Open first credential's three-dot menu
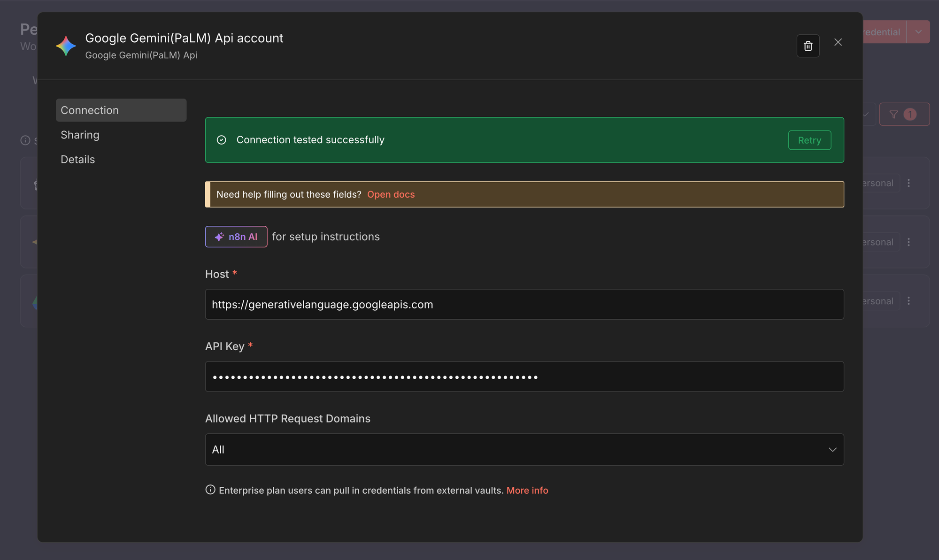Screen dimensions: 939x560 click(x=909, y=183)
